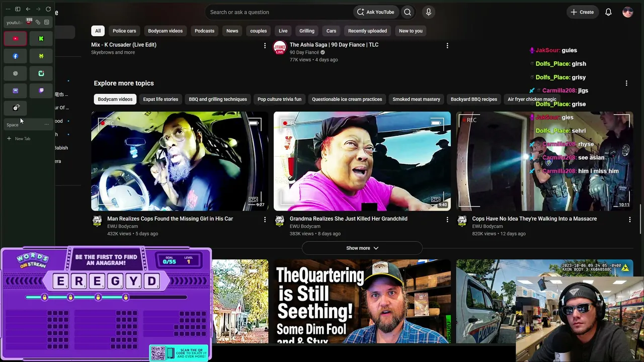The image size is (644, 362).
Task: Play TheQuartering is Still Seething thumbnail
Action: tap(362, 301)
